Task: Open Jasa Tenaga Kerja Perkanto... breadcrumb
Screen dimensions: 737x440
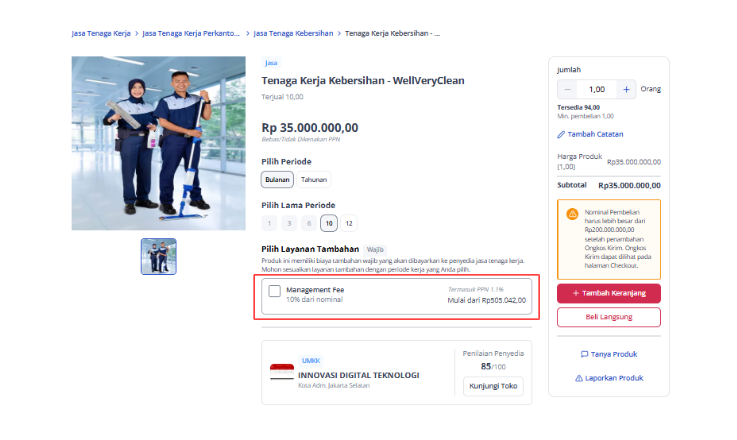Action: tap(191, 33)
